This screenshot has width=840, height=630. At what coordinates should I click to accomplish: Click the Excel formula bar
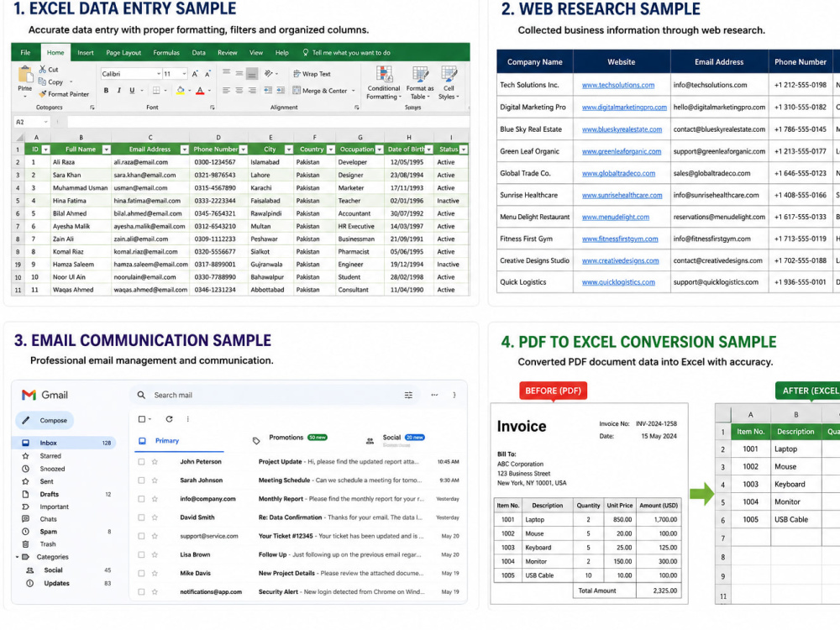pyautogui.click(x=267, y=122)
